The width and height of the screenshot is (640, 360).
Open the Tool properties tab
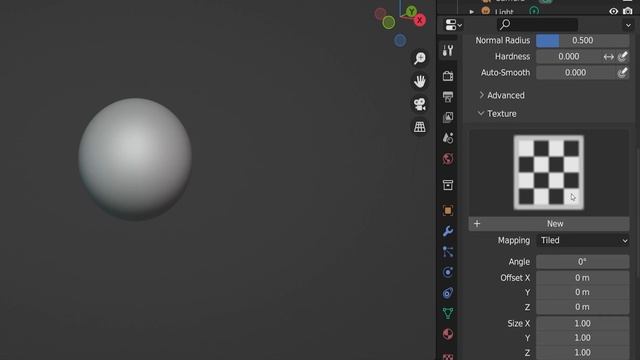coord(448,51)
